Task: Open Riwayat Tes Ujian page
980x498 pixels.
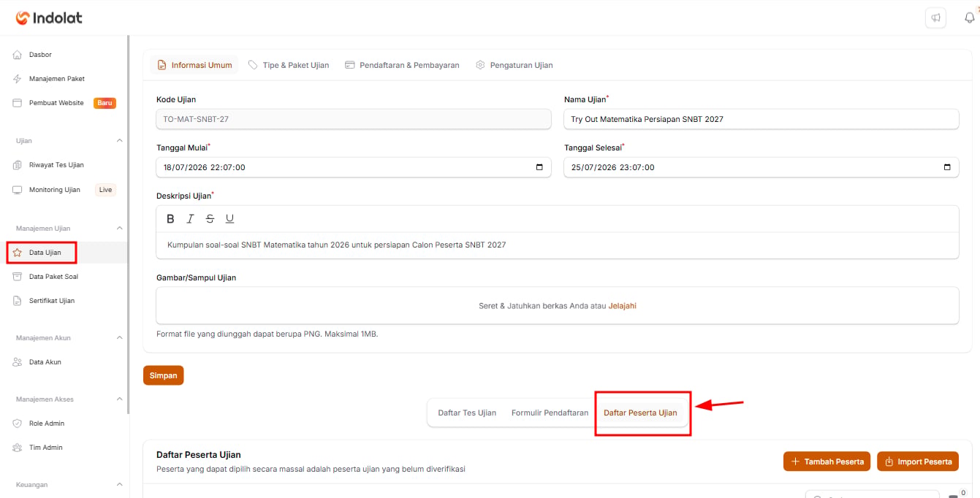Action: pos(56,165)
